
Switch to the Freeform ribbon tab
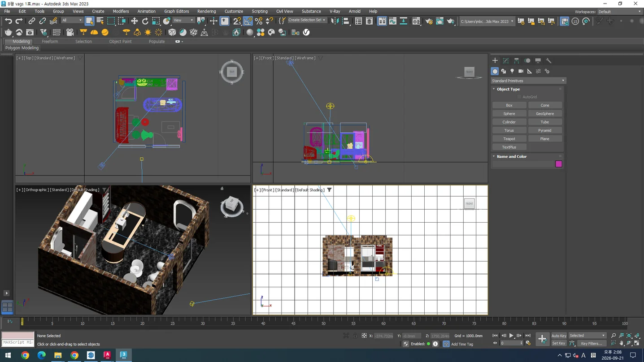[x=50, y=41]
